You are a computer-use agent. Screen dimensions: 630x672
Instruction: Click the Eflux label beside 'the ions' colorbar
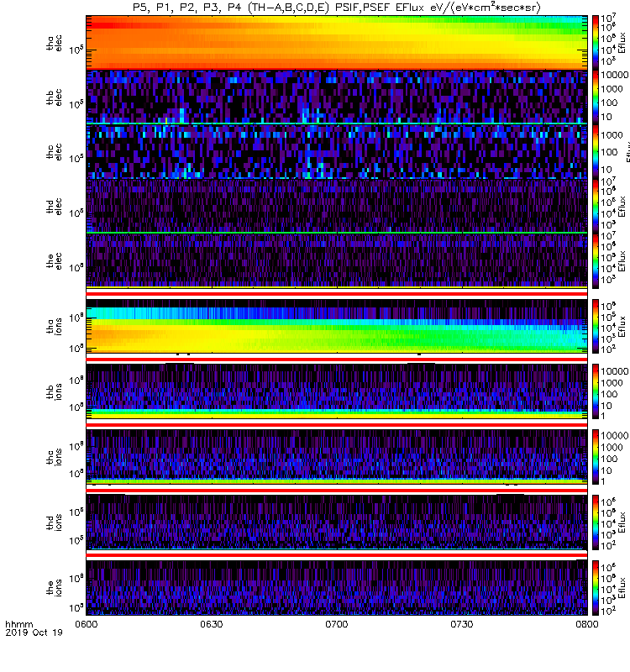(x=622, y=588)
